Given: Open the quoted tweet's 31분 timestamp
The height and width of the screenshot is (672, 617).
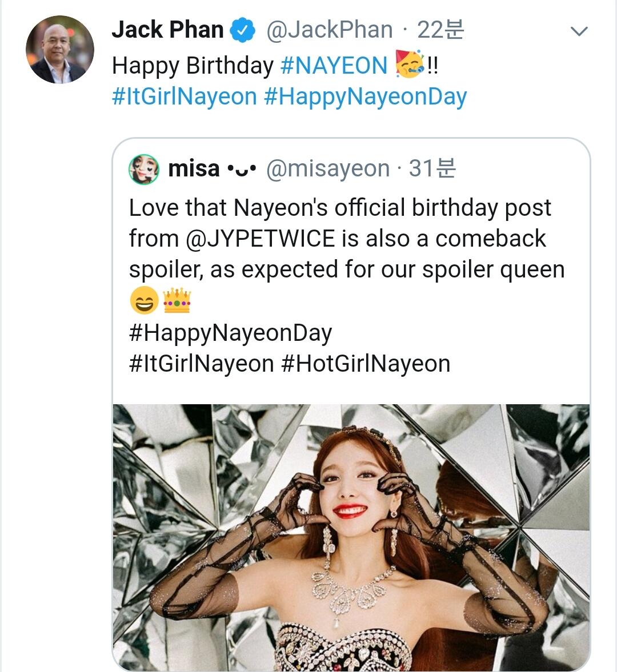Looking at the screenshot, I should (432, 168).
